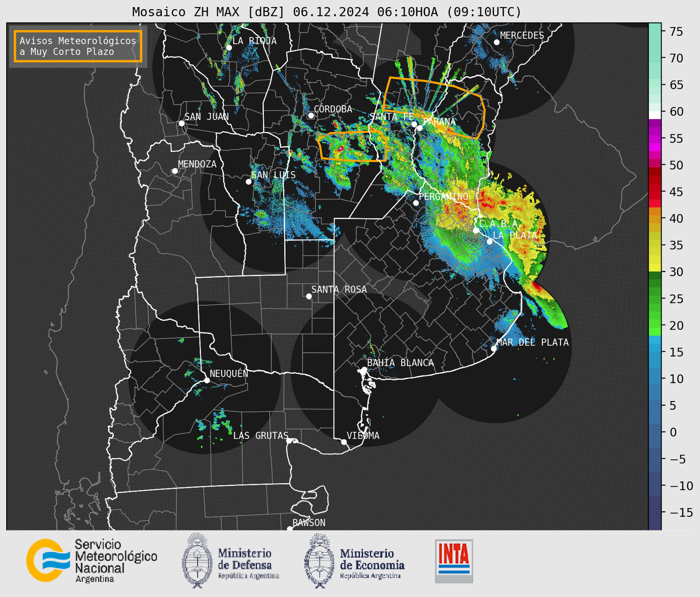
Task: Click the San Luis city marker
Action: point(249,181)
